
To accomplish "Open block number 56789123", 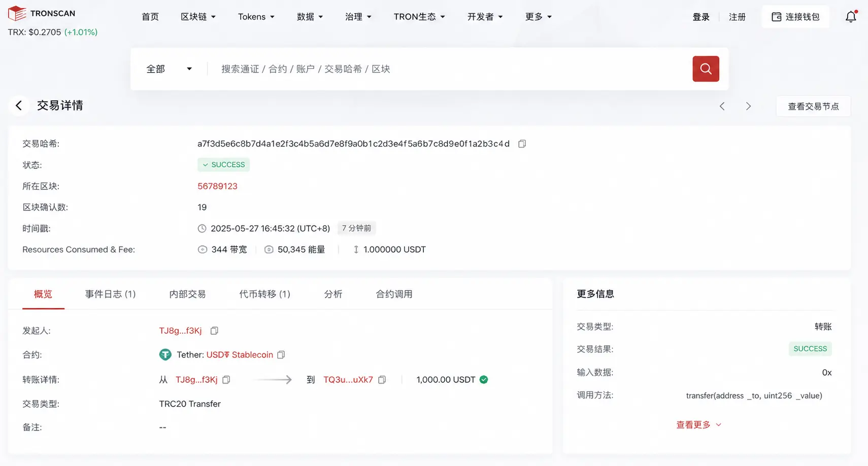I will [x=217, y=186].
